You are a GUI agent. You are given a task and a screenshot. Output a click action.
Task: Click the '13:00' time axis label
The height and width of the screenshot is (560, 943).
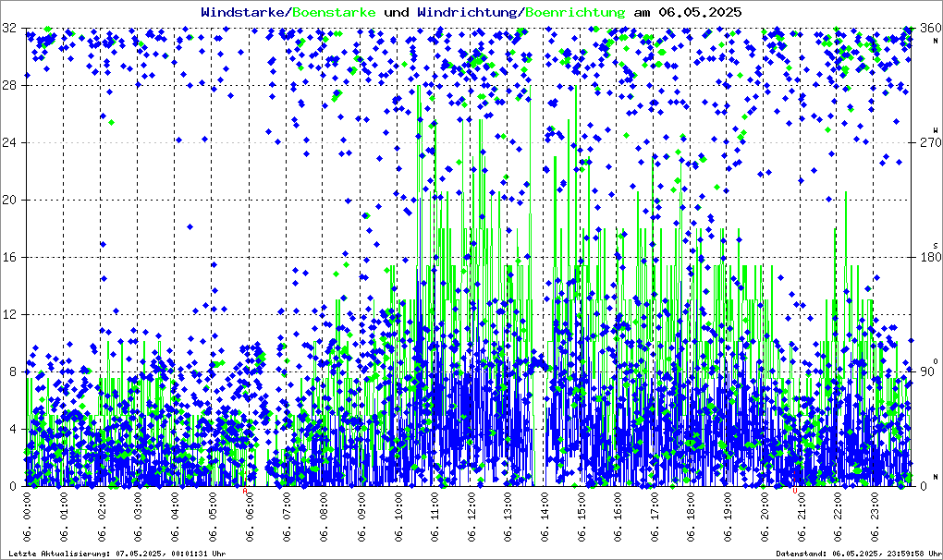tap(508, 506)
